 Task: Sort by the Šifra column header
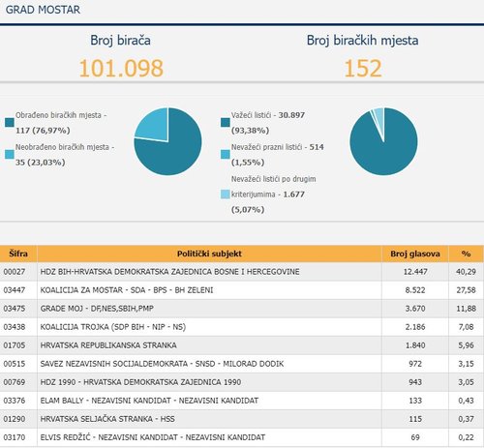point(18,254)
